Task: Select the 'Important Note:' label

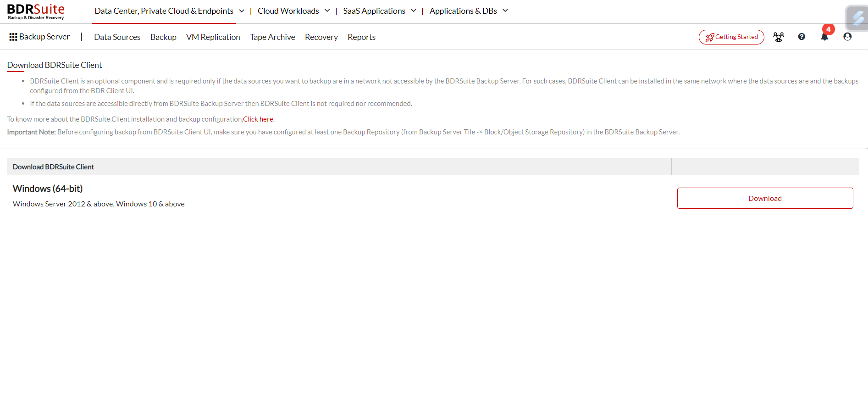Action: tap(31, 132)
